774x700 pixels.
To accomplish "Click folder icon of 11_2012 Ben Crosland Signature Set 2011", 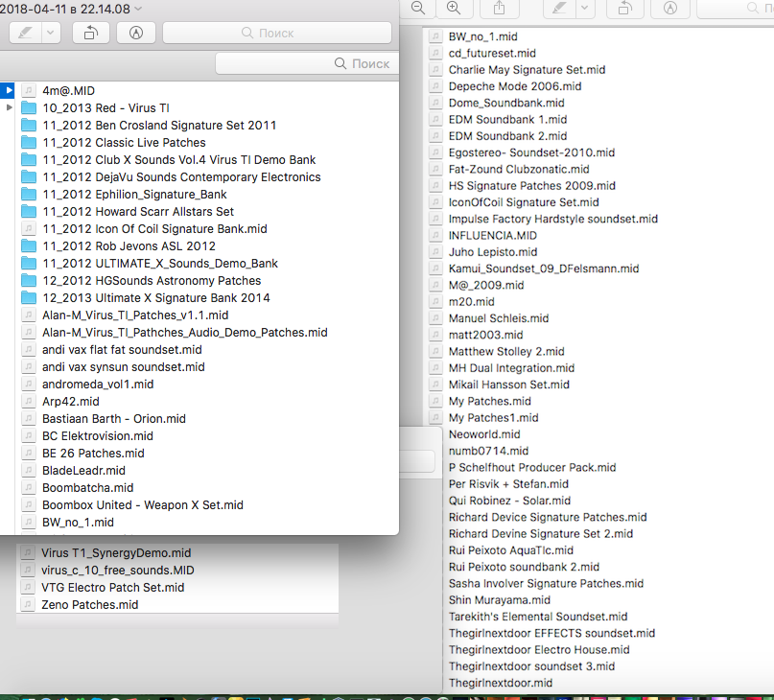I will [x=29, y=125].
